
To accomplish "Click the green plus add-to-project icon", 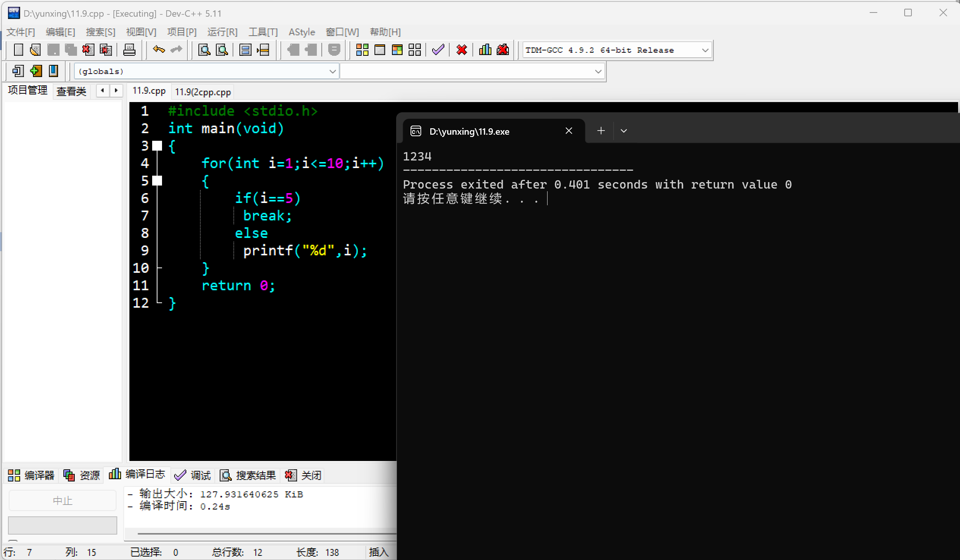I will point(36,71).
